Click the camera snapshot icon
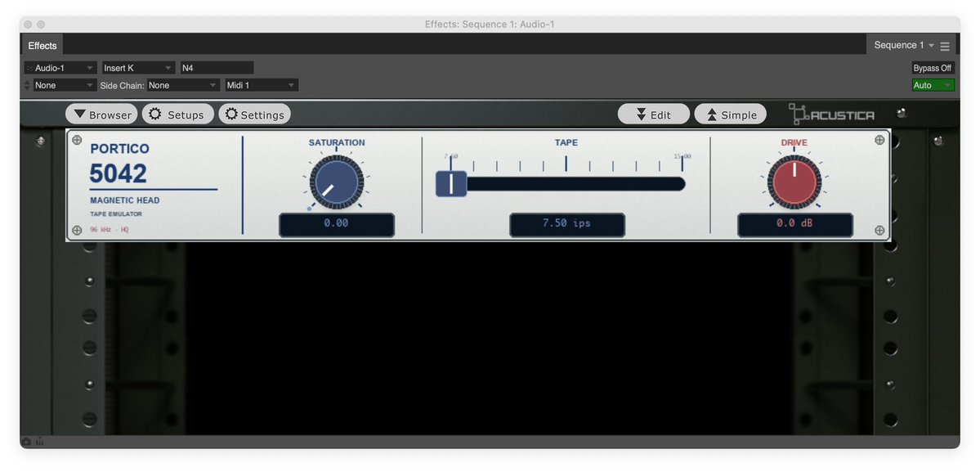The width and height of the screenshot is (980, 472). pos(26,442)
